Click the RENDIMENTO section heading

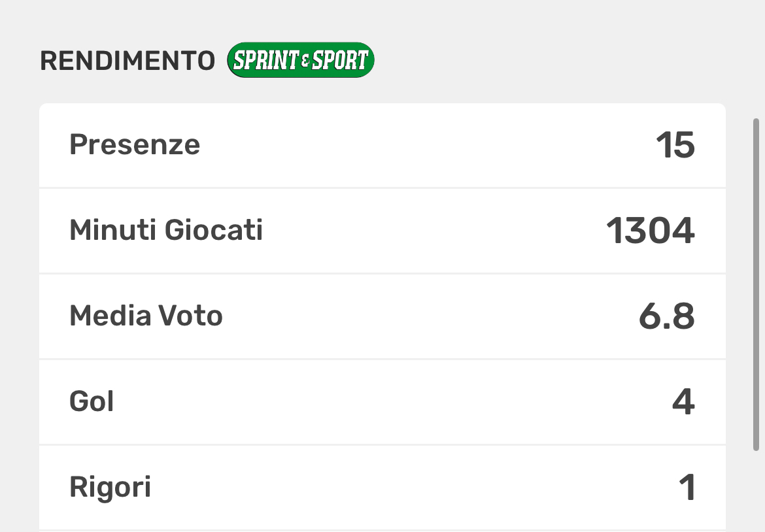pyautogui.click(x=127, y=61)
